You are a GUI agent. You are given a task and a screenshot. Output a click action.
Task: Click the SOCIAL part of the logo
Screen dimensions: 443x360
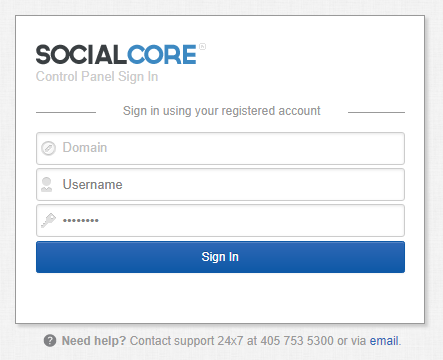pyautogui.click(x=81, y=54)
